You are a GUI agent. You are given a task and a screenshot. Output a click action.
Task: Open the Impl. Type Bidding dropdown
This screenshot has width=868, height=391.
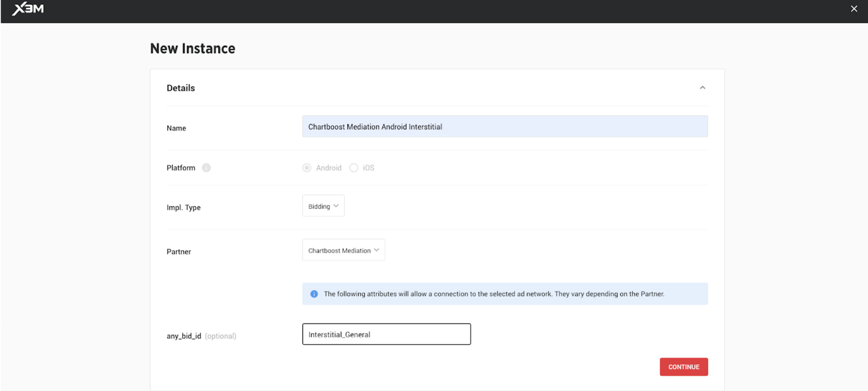tap(323, 206)
